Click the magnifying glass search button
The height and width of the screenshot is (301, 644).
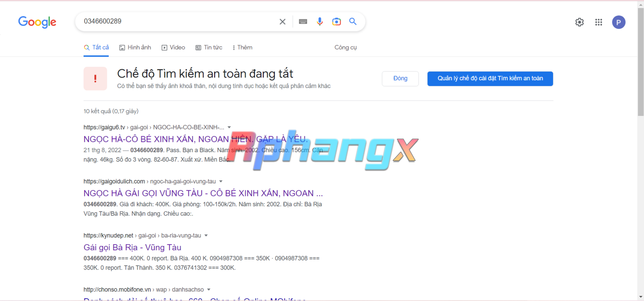point(353,21)
